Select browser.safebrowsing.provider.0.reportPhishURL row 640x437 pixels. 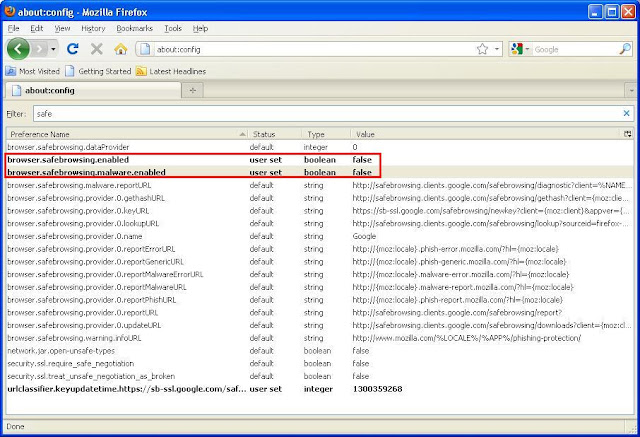point(320,299)
